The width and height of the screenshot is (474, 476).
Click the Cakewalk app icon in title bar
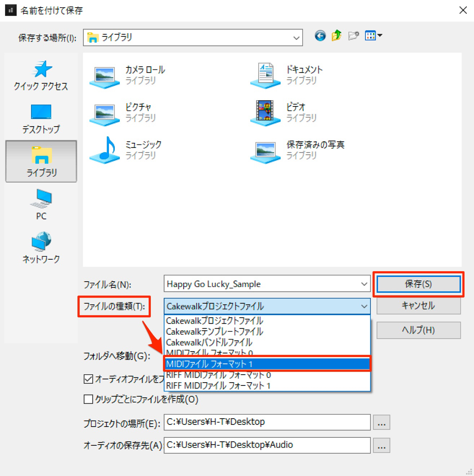(11, 10)
